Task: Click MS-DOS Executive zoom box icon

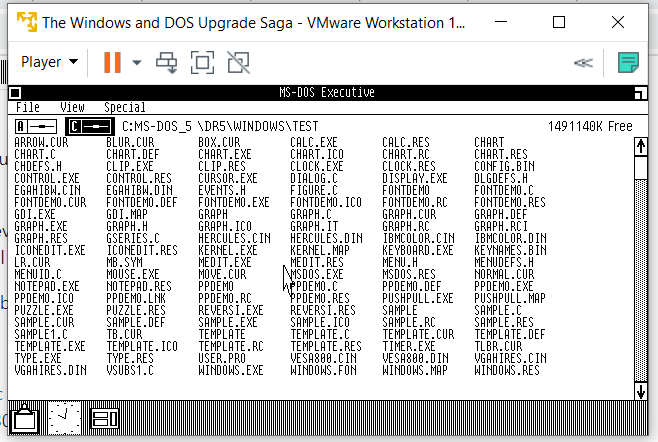Action: point(640,93)
